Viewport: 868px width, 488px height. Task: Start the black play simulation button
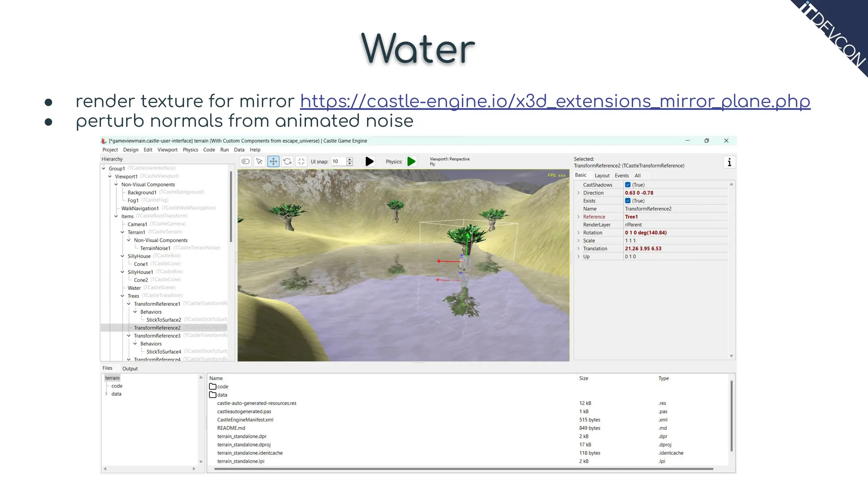pos(370,161)
